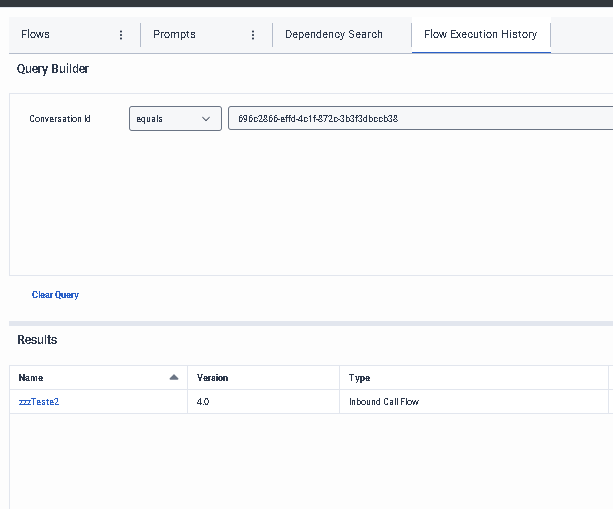The height and width of the screenshot is (509, 613).
Task: Select the 4.0 version cell
Action: point(203,401)
